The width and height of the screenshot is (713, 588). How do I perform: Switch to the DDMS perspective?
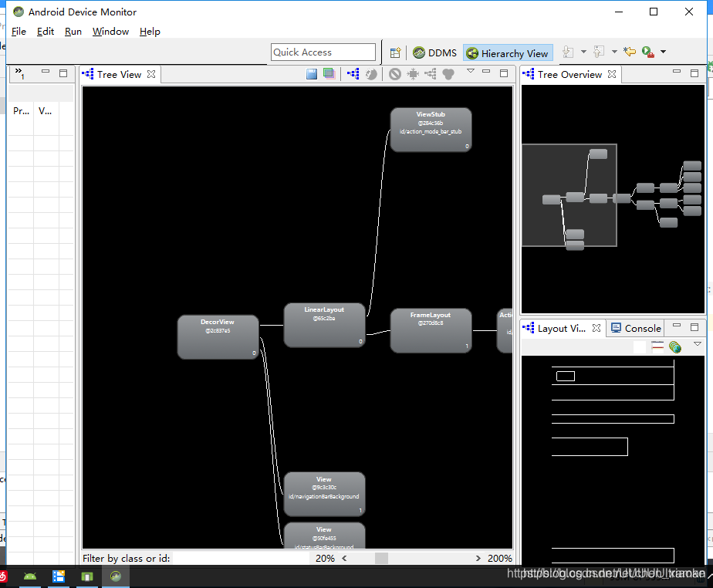click(x=434, y=52)
